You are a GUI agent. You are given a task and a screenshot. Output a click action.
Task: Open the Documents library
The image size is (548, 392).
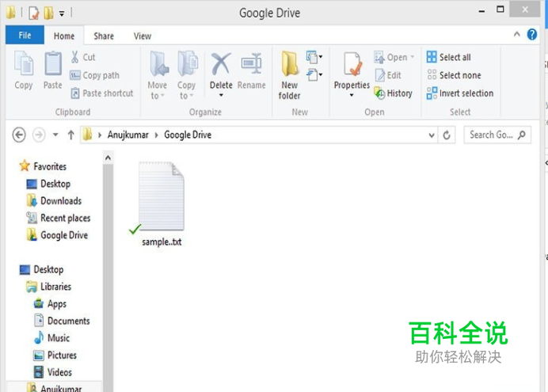62,321
